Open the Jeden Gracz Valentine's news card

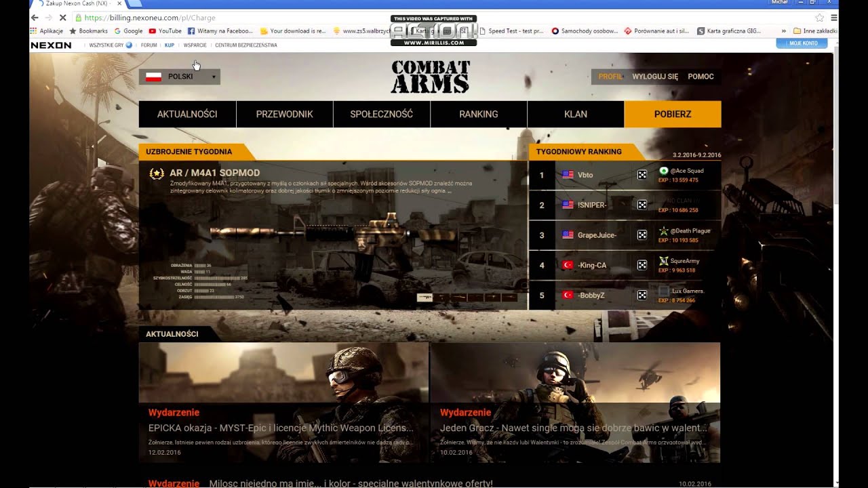575,403
